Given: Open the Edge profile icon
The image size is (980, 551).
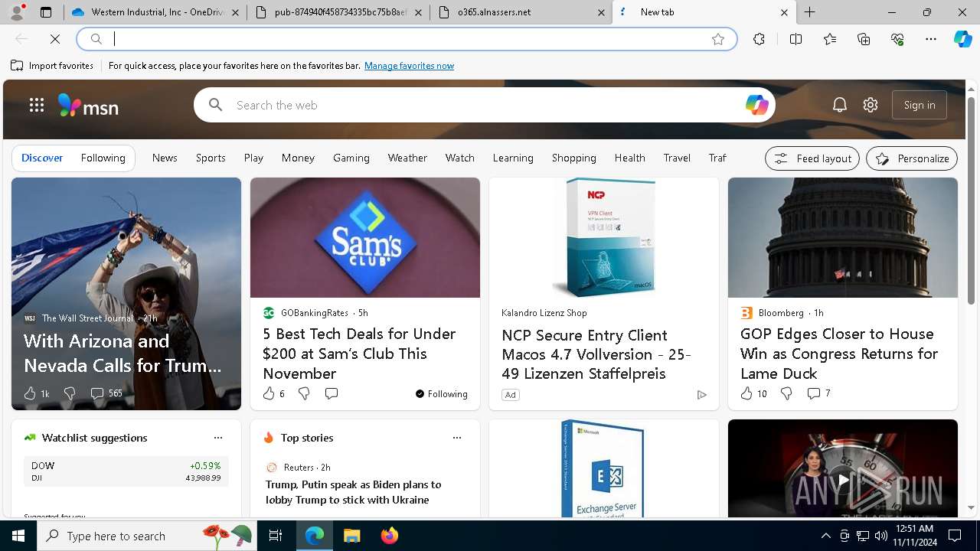Looking at the screenshot, I should pyautogui.click(x=17, y=12).
